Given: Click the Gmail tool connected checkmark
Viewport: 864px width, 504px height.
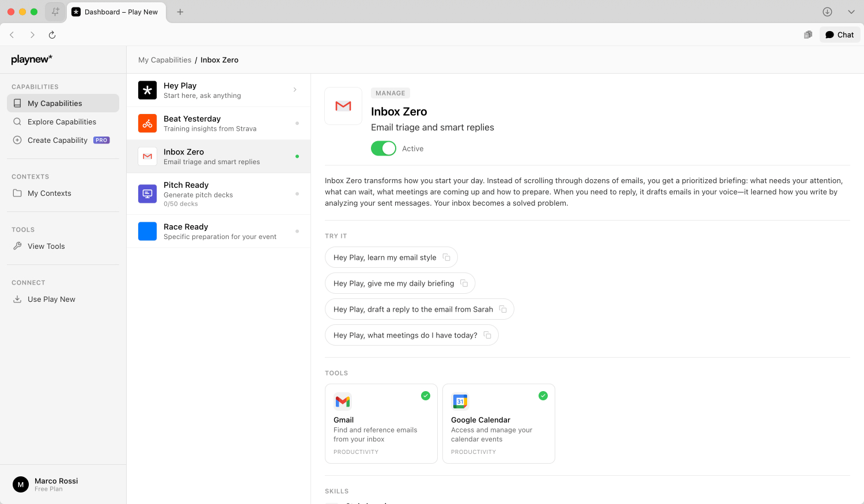Looking at the screenshot, I should [x=426, y=396].
